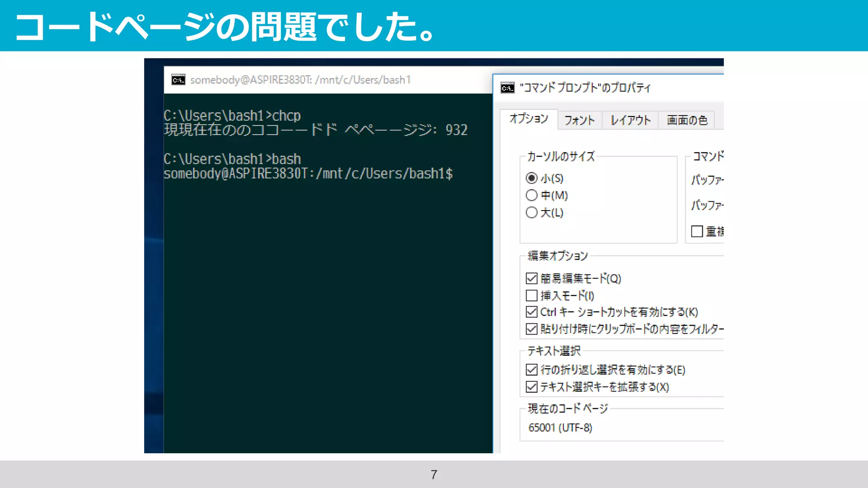
Task: Click the bash command line in console
Action: pos(232,159)
